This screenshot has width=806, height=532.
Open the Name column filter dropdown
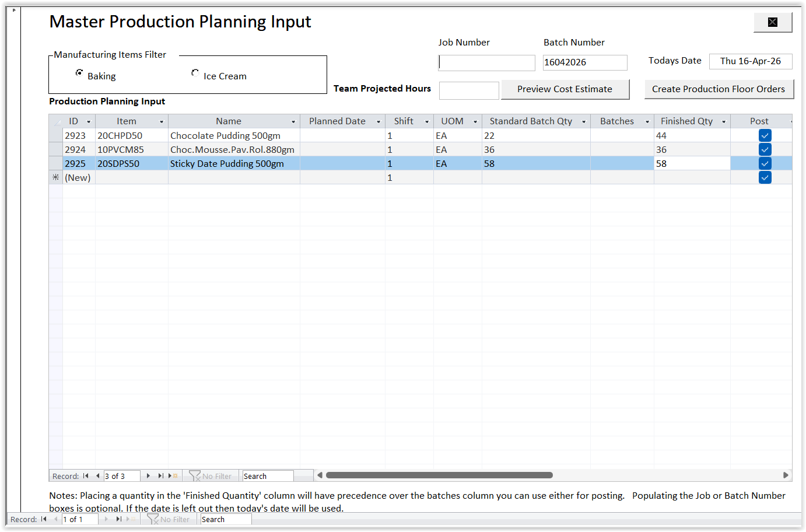[x=293, y=122]
